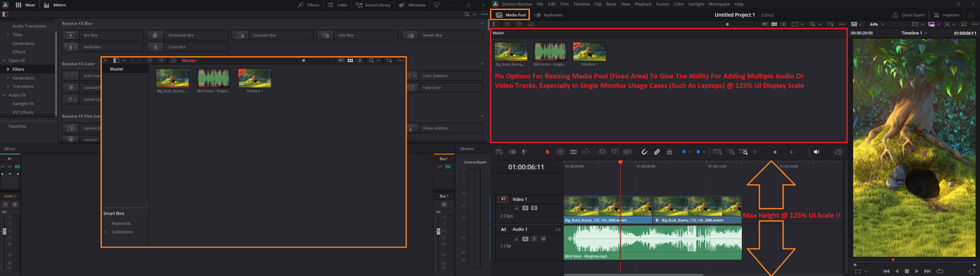Toggle the Effects panel button
Viewport: 980px width, 276px height.
[x=309, y=5]
